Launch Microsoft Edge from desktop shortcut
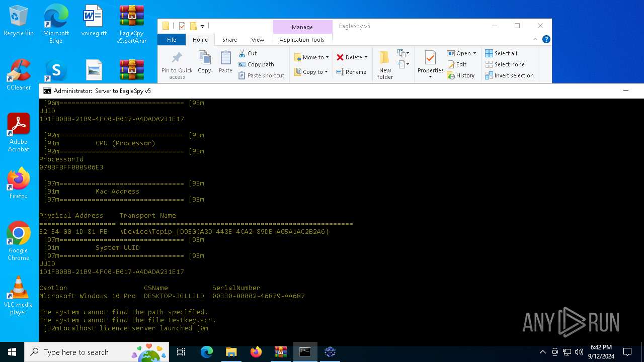 pos(56,24)
